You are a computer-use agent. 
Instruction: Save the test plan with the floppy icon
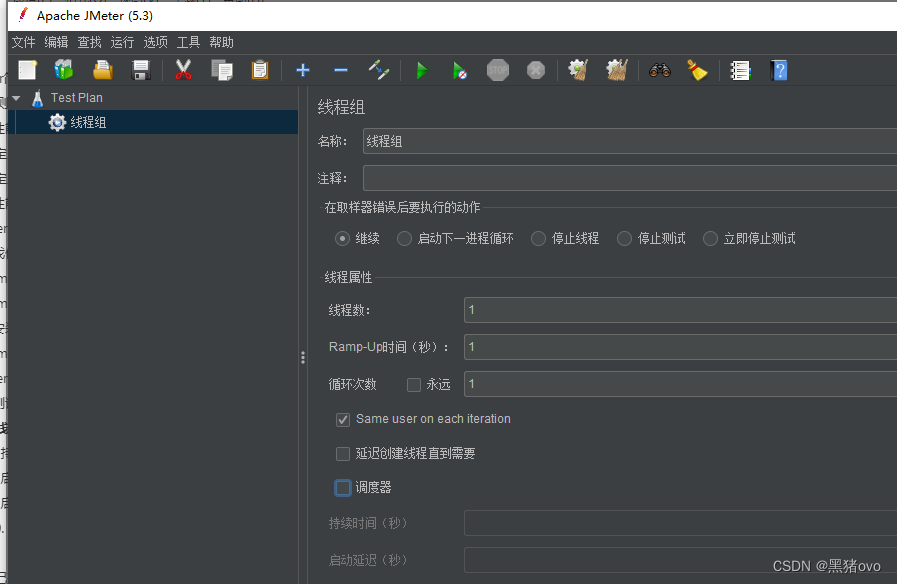[141, 70]
